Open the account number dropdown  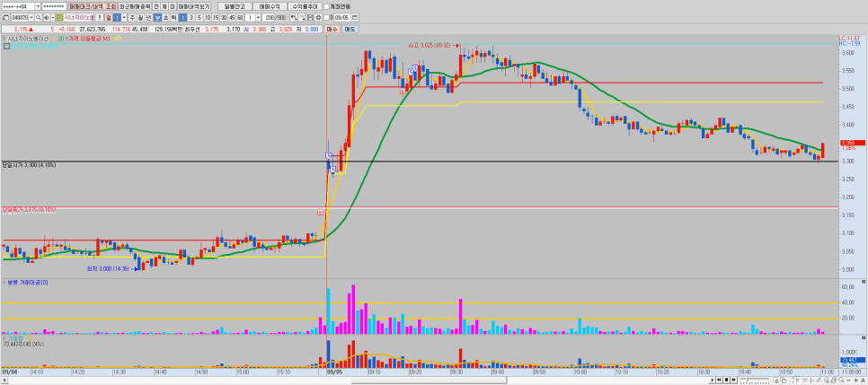[38, 6]
